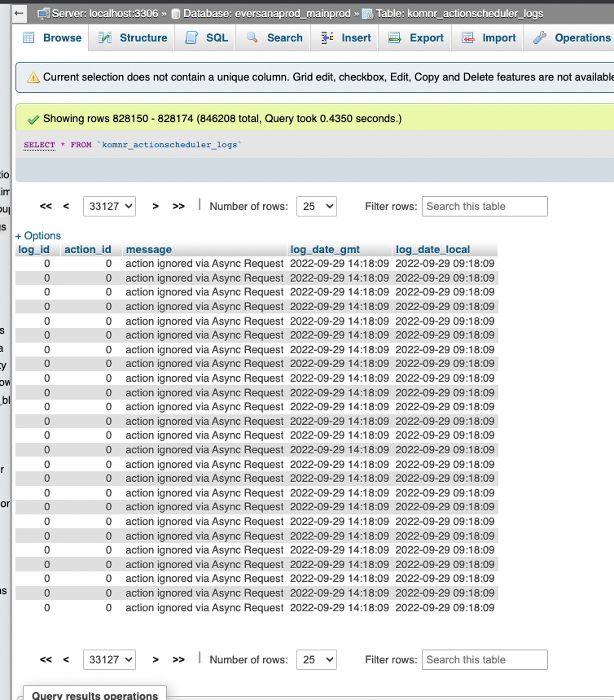
Task: Click the Operations wrench icon
Action: pos(540,37)
